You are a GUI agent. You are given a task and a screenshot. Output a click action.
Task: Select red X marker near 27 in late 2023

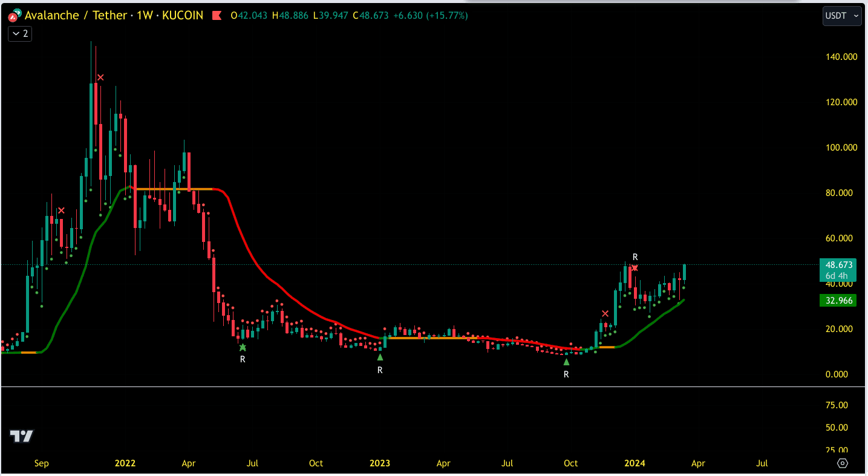click(x=605, y=313)
